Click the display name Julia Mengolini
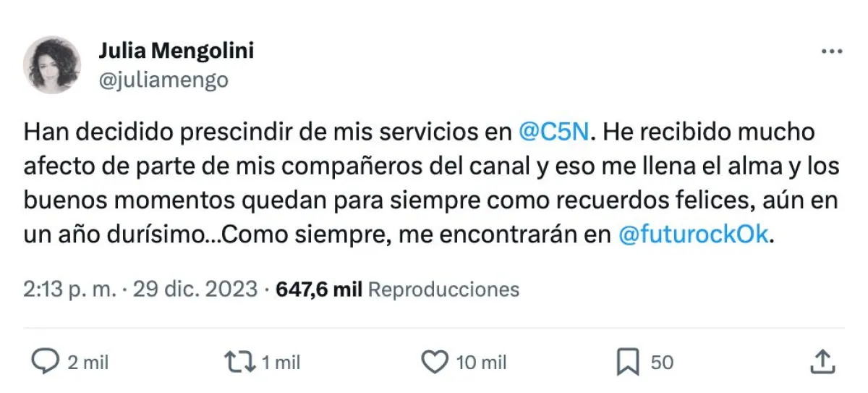The width and height of the screenshot is (868, 393). [x=176, y=51]
